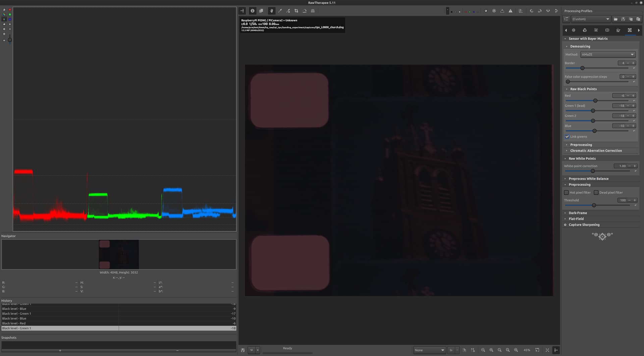Select history entry Black level - Red
Viewport: 644px width, 356px height.
[x=119, y=323]
